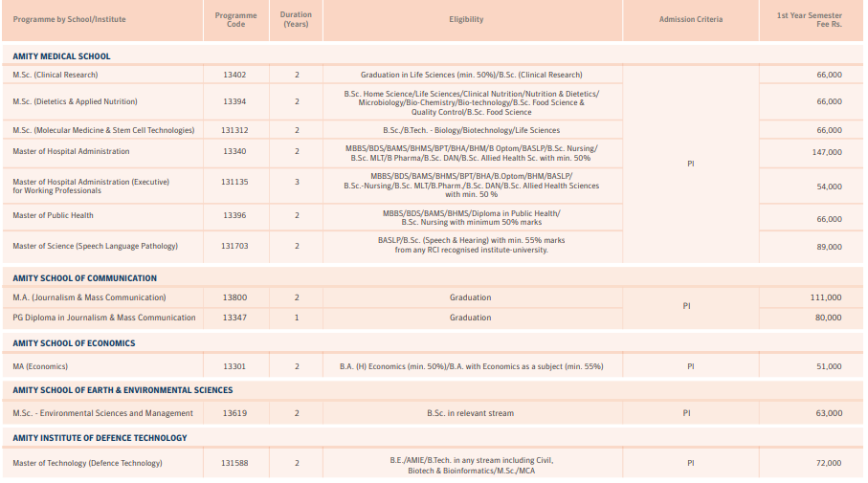Click the 'B.Sc. Home Science/Life Sciences' eligibility cell
The width and height of the screenshot is (868, 483).
(x=472, y=103)
